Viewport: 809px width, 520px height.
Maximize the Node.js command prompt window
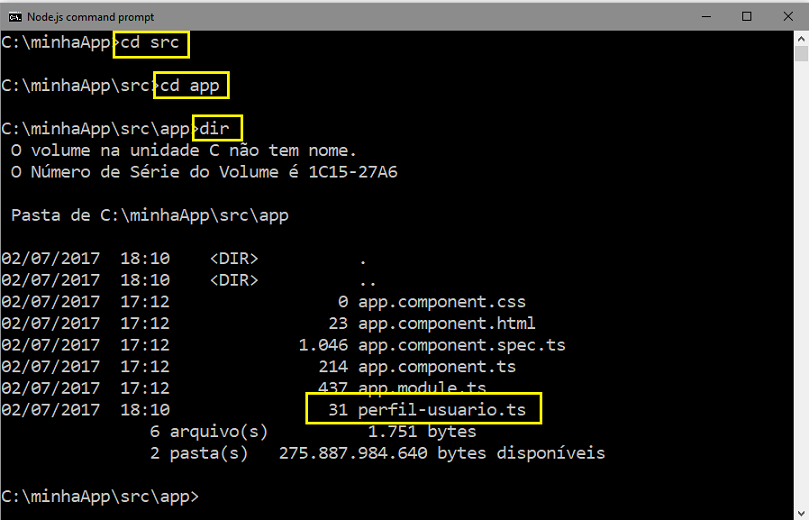pyautogui.click(x=747, y=17)
